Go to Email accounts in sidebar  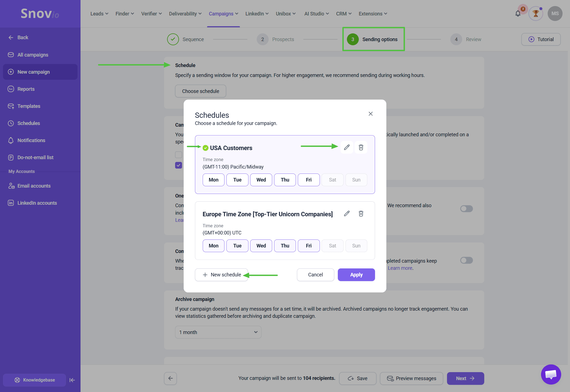coord(34,186)
